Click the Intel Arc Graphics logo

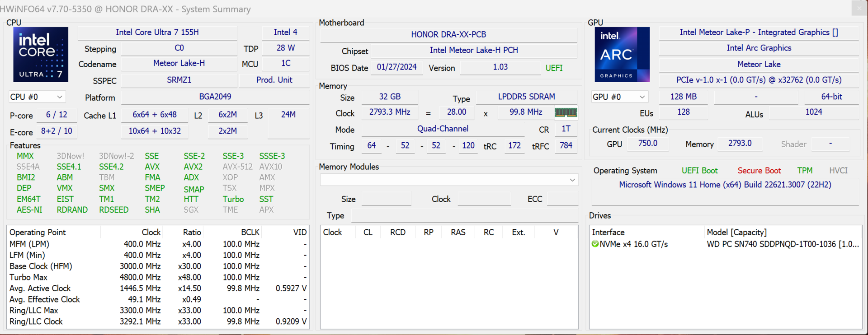tap(622, 55)
